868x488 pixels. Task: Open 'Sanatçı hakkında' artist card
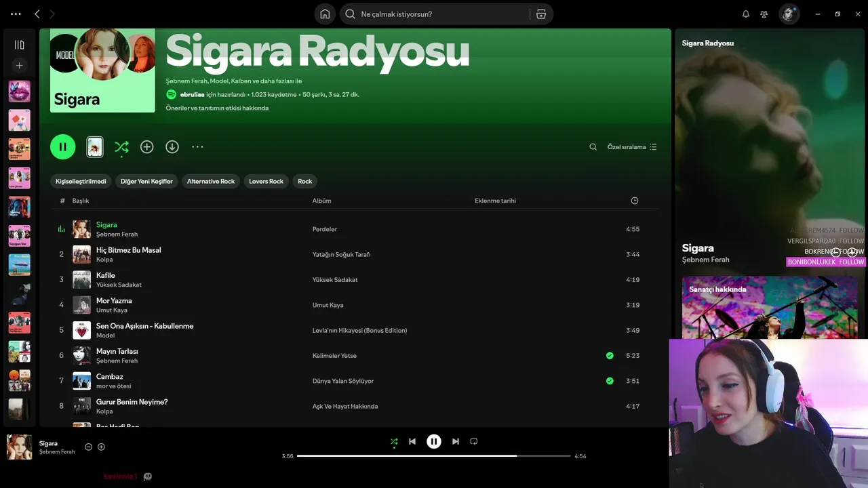tap(770, 307)
